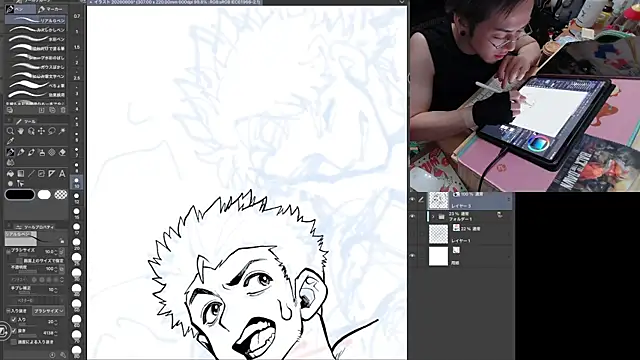Delete sub tool via trash icon
Viewport: 640px width, 360px height.
coord(63,110)
